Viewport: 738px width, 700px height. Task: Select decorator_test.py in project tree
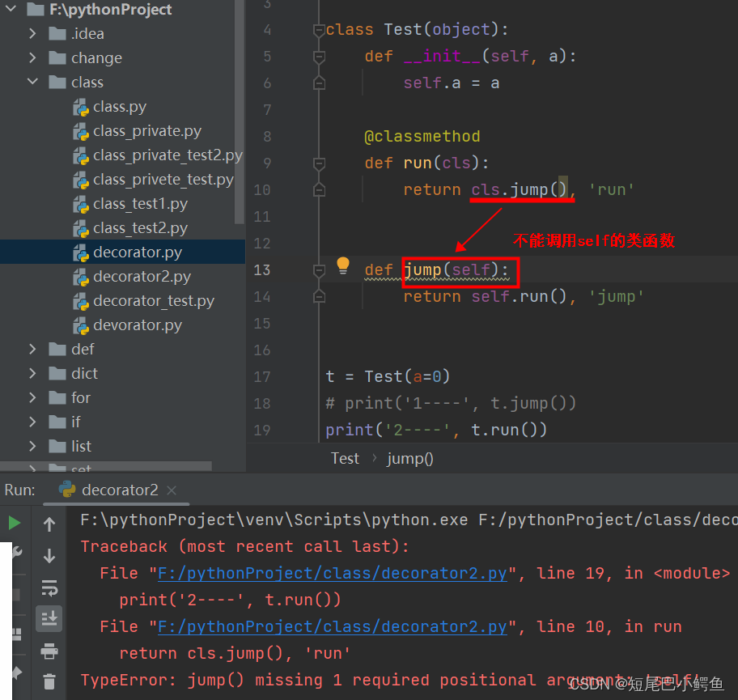(x=154, y=301)
